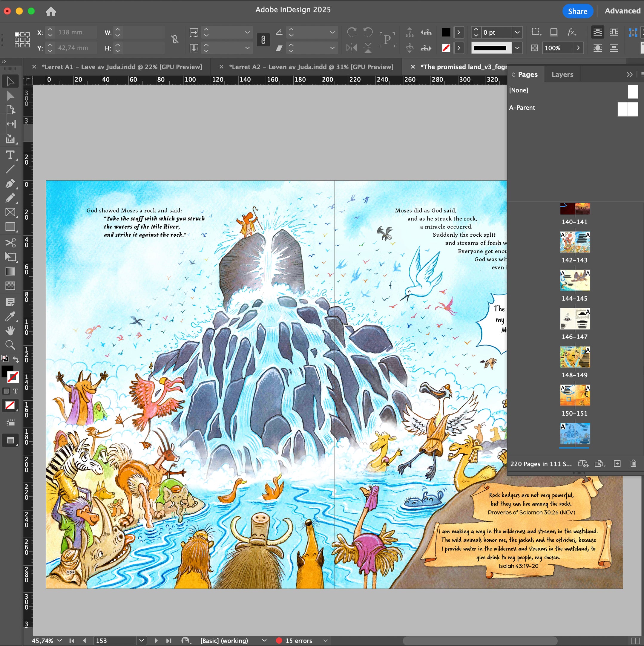The image size is (644, 646).
Task: Open the fx effects menu icon
Action: pos(571,32)
